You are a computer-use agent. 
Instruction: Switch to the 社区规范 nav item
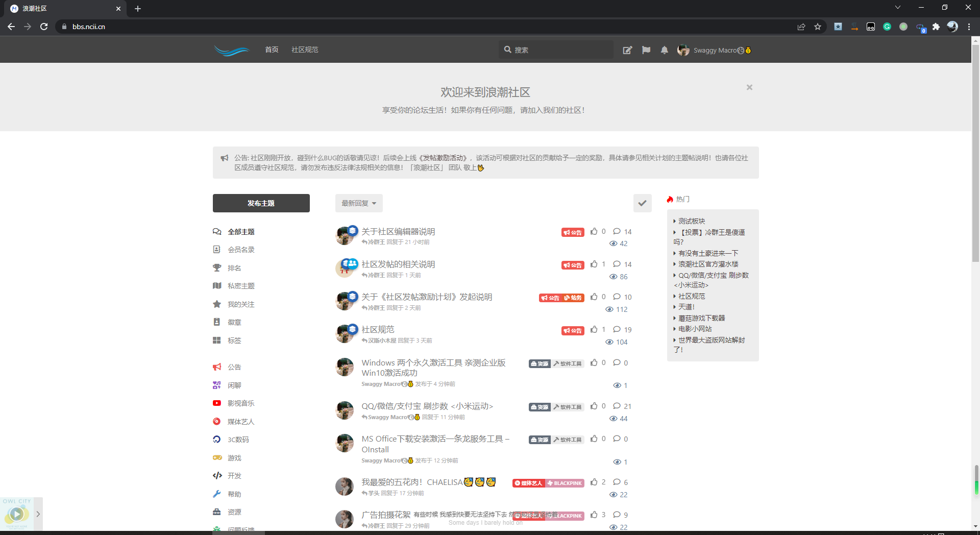pos(305,50)
